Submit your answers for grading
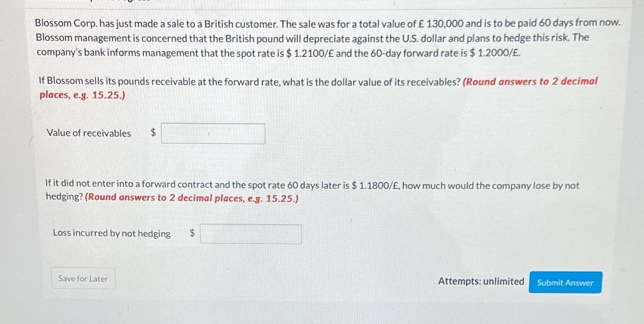The height and width of the screenshot is (324, 644). [565, 282]
